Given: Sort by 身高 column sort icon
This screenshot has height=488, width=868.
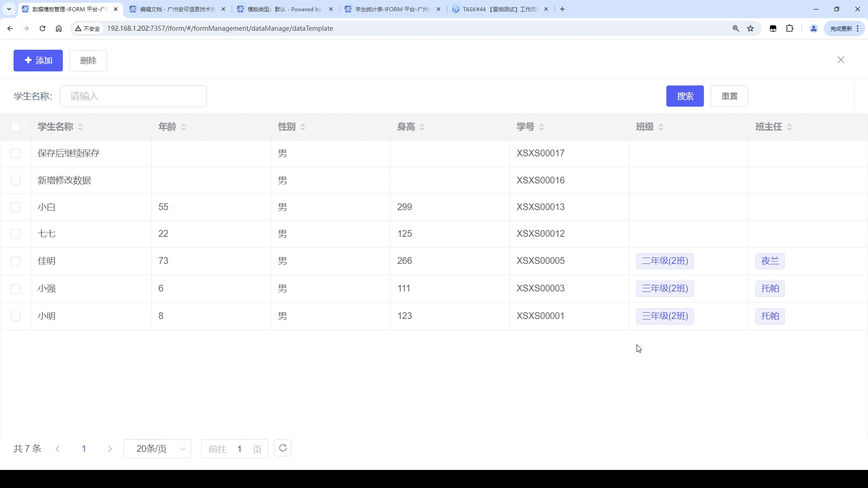Looking at the screenshot, I should 422,127.
